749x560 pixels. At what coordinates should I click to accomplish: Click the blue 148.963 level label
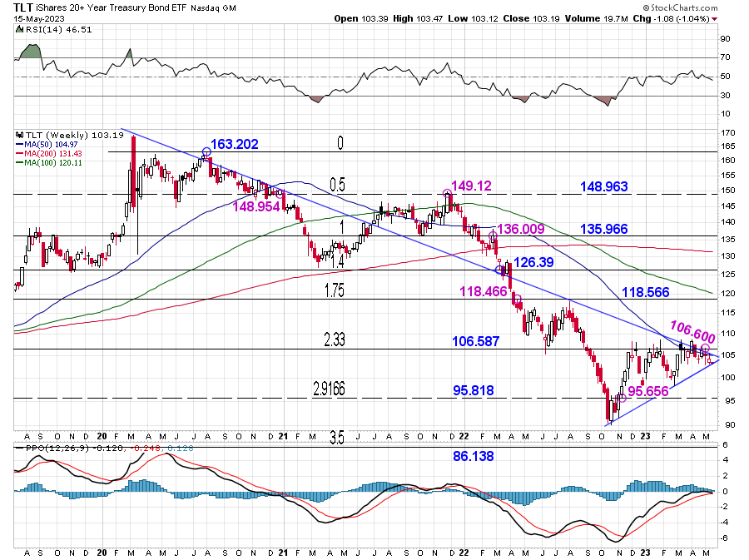(604, 186)
